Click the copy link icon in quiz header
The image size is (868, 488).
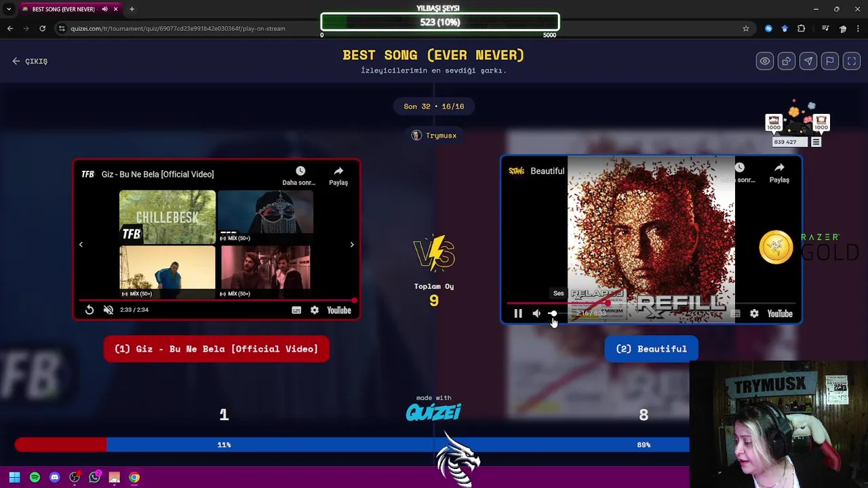787,61
